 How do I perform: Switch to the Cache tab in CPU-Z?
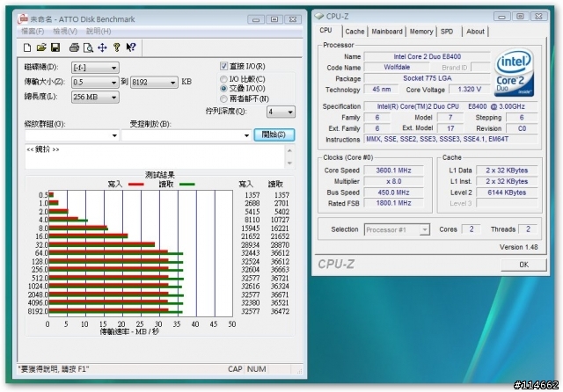click(355, 32)
